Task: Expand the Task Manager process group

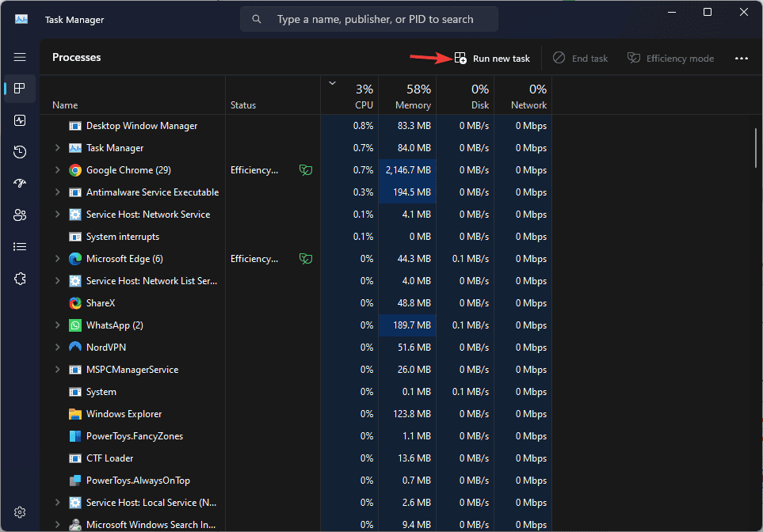Action: (x=57, y=148)
